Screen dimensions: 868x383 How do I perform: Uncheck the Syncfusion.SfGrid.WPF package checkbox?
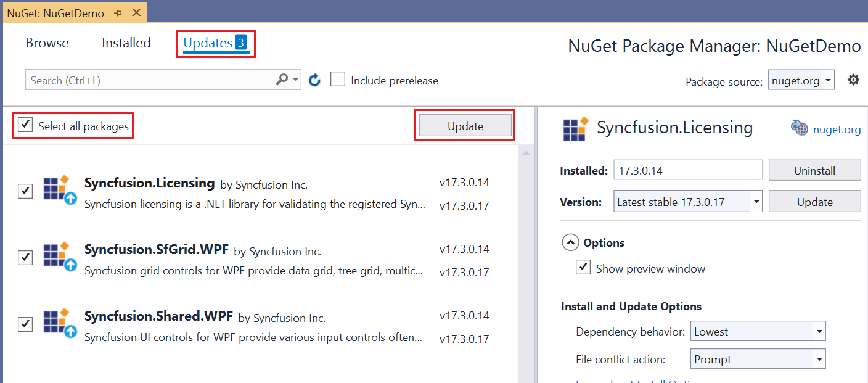[x=25, y=257]
